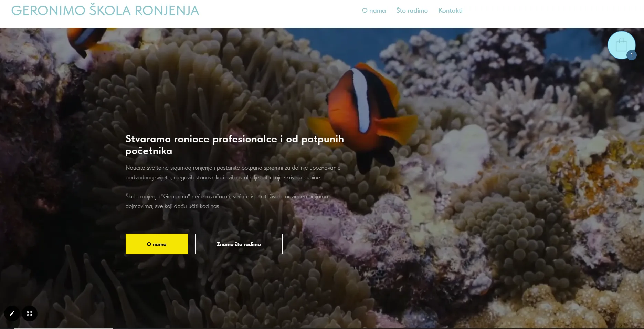
Task: Open the O nama navigation link
Action: tap(374, 11)
